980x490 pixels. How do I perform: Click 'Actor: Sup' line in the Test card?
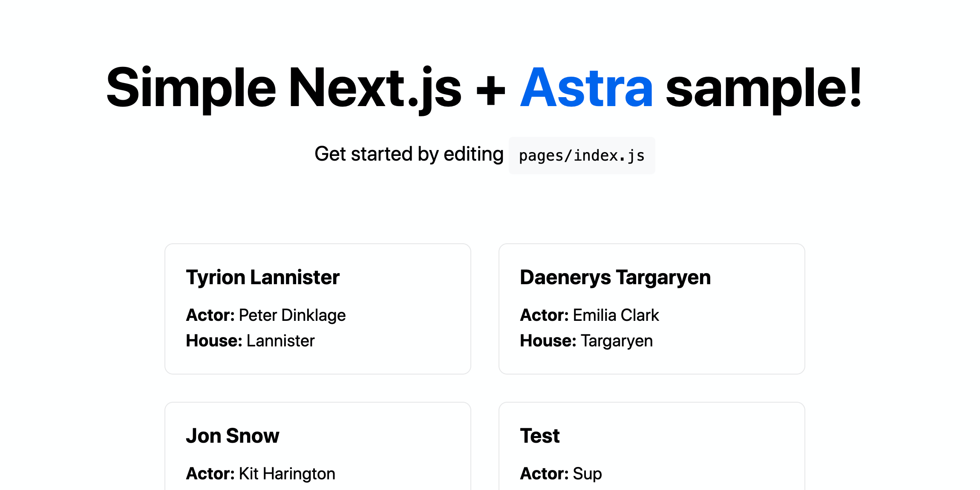(561, 474)
